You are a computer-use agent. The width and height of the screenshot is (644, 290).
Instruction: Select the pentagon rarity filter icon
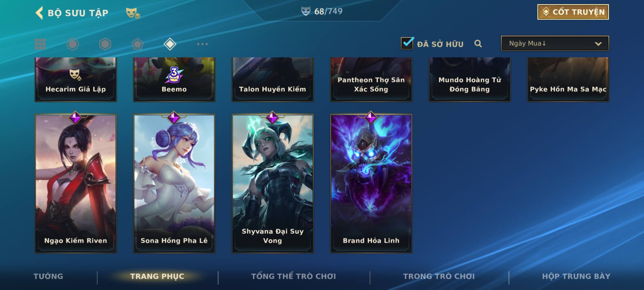[137, 44]
